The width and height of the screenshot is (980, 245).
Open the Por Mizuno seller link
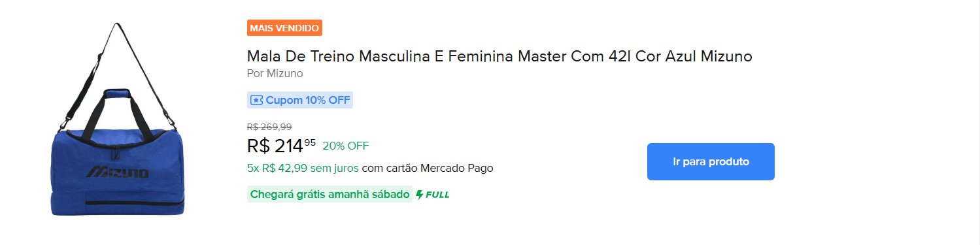pos(275,73)
